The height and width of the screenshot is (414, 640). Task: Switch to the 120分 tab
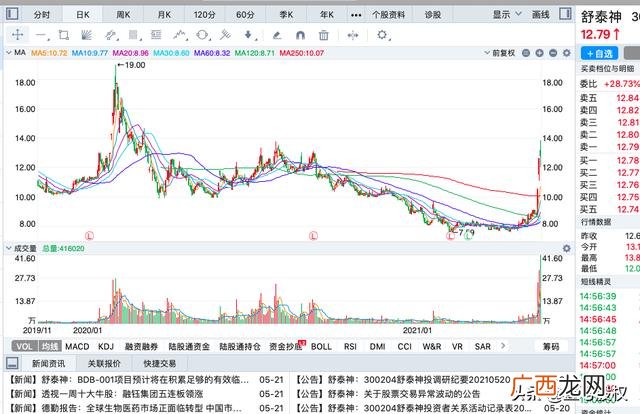[204, 15]
